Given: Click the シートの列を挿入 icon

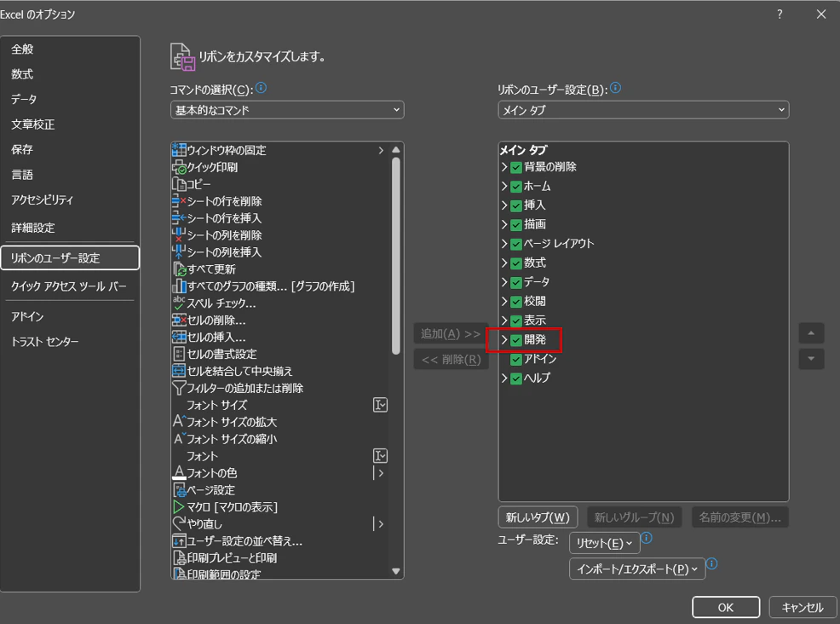Looking at the screenshot, I should [x=179, y=252].
